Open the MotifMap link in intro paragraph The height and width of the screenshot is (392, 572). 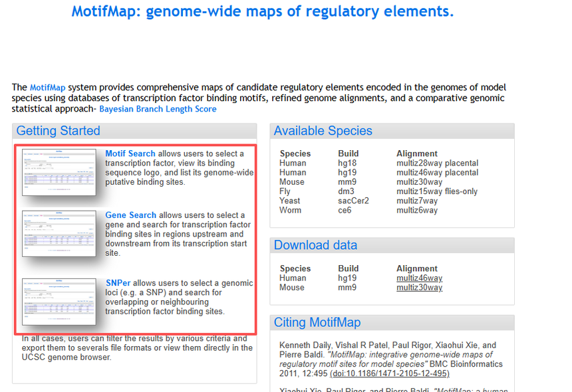47,88
